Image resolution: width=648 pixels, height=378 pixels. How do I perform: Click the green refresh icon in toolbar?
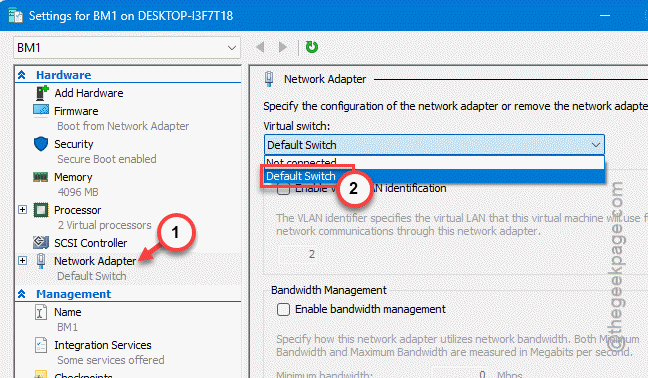(x=312, y=47)
